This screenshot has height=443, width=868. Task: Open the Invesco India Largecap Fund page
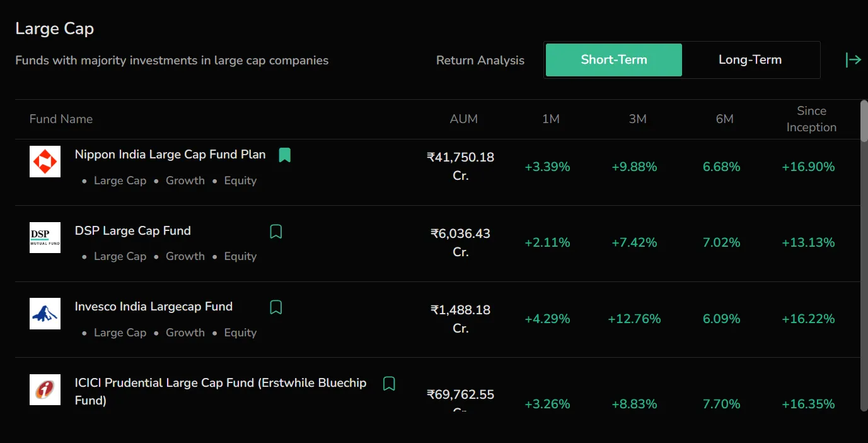(x=154, y=307)
